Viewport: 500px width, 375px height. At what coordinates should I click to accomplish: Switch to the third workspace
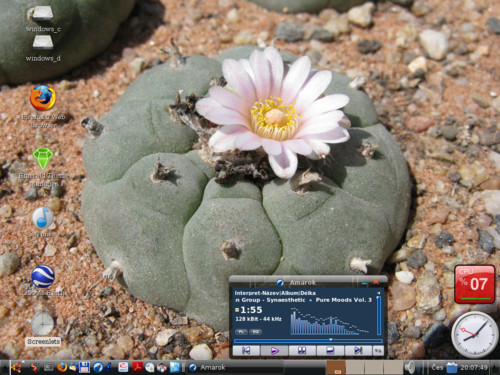click(374, 367)
